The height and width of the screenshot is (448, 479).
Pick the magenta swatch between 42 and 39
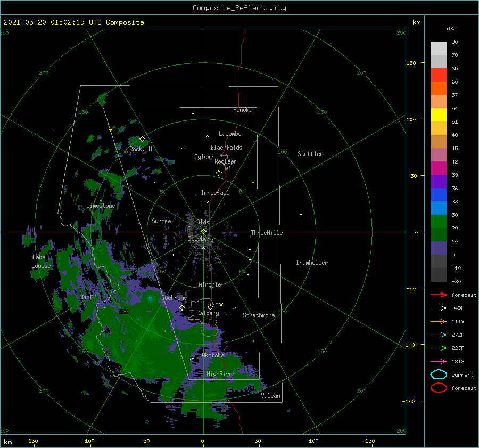click(x=439, y=168)
